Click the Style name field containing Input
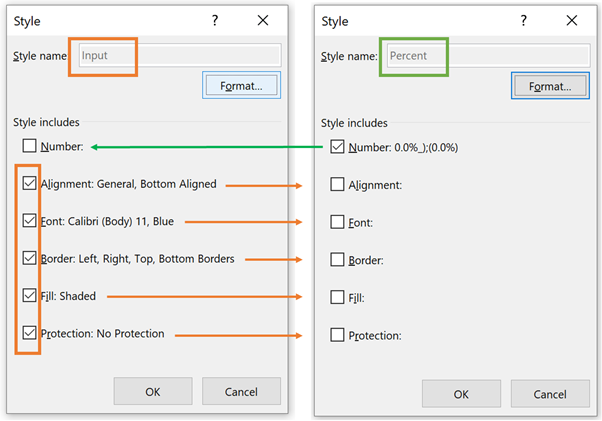602x421 pixels. (x=180, y=56)
